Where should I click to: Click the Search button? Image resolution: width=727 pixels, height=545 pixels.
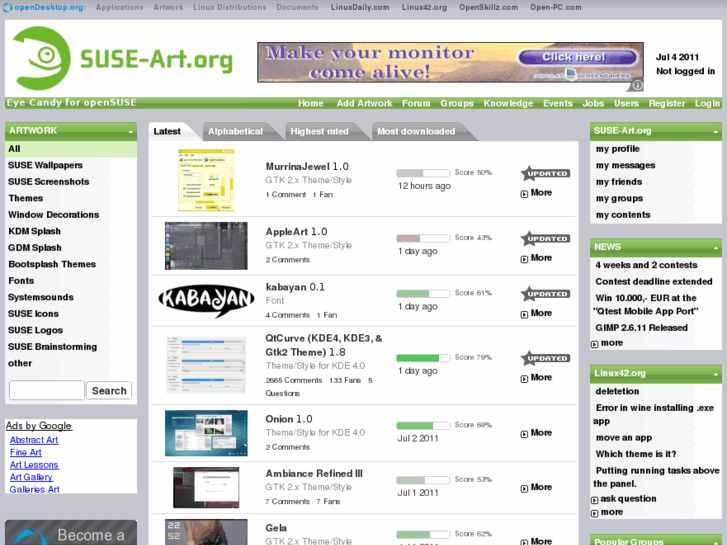(109, 391)
